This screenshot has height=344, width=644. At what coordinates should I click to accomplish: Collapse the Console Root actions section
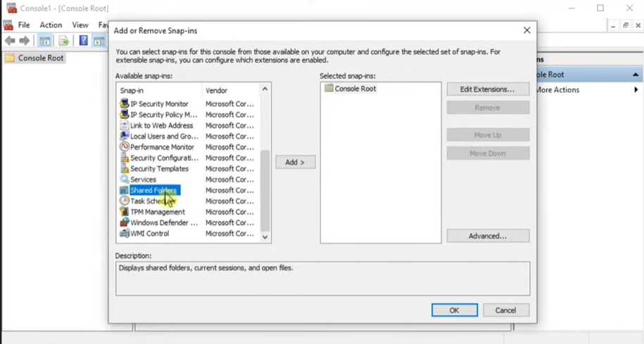pyautogui.click(x=636, y=75)
